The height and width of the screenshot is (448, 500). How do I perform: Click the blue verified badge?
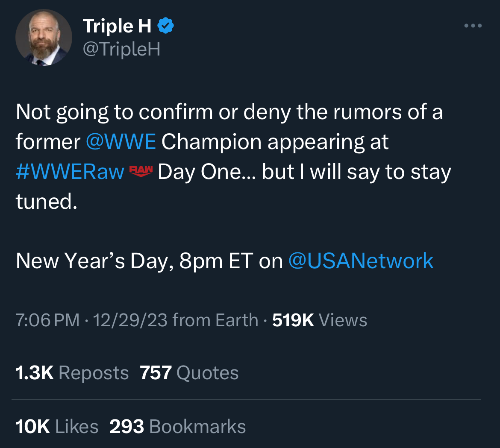[166, 26]
